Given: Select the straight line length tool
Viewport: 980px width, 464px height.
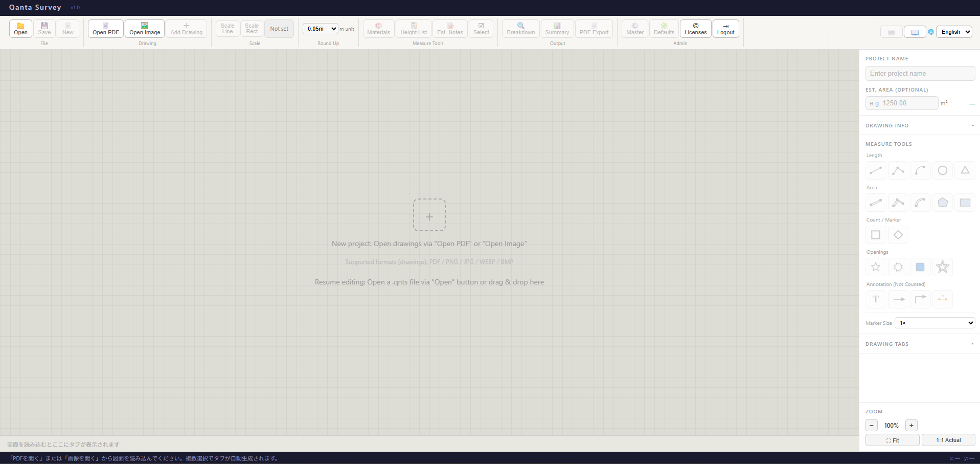Looking at the screenshot, I should pyautogui.click(x=876, y=170).
